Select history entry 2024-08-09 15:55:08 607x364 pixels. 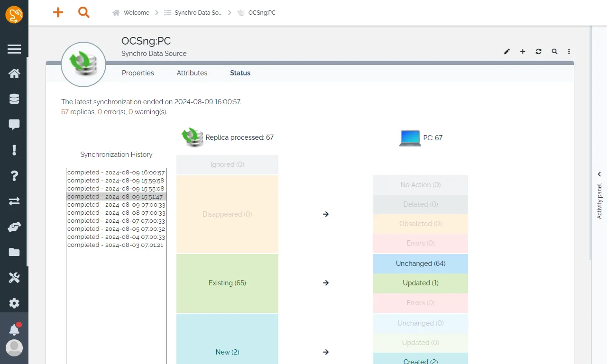click(x=116, y=189)
